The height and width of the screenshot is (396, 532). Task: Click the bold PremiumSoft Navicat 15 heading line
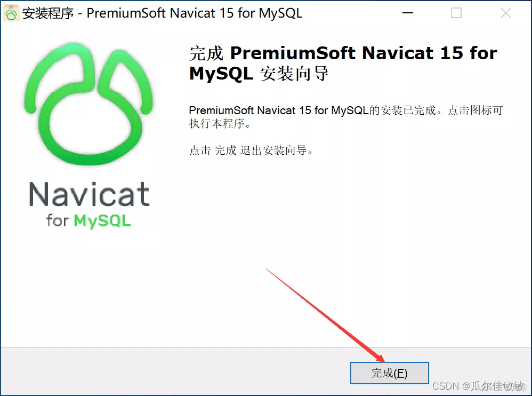[x=343, y=53]
